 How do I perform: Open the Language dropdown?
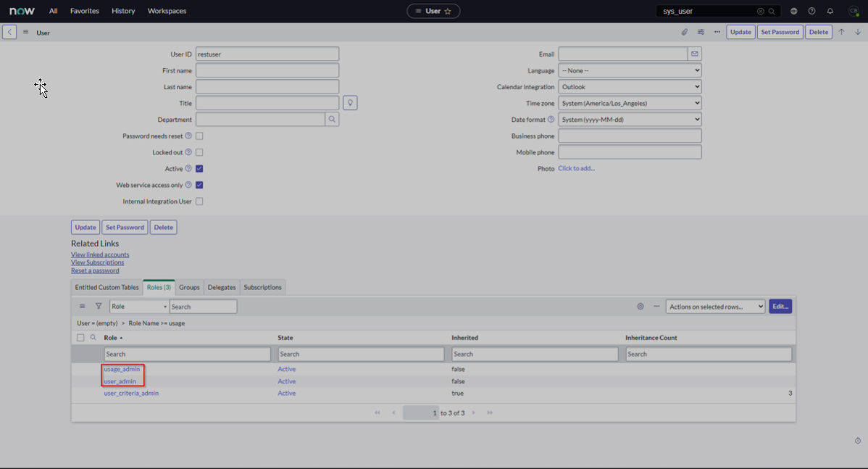click(630, 70)
